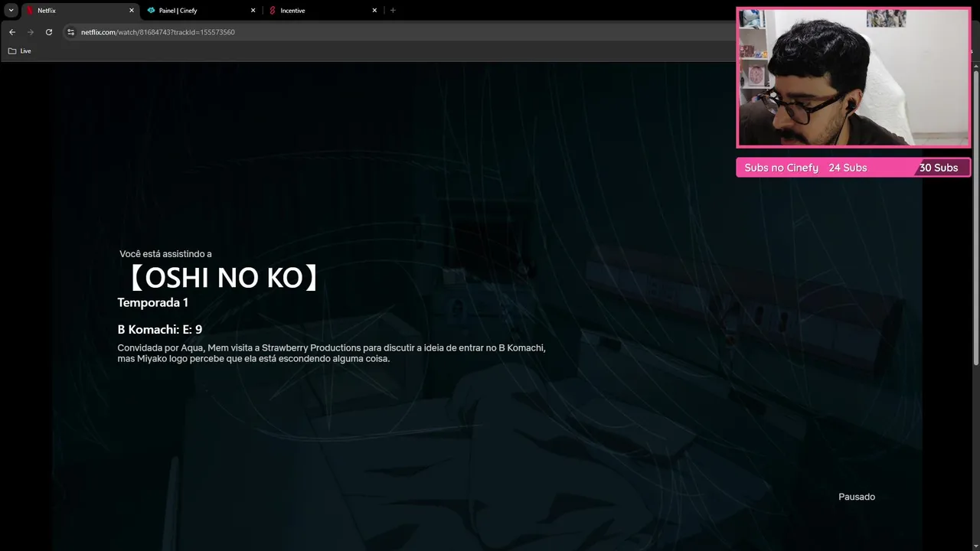
Task: Open a new browser tab
Action: click(393, 11)
